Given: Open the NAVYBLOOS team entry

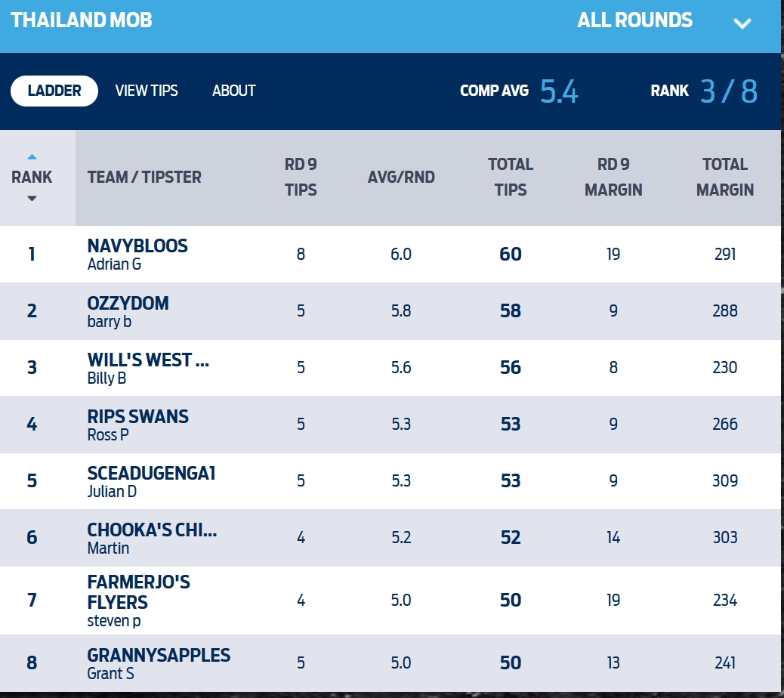Looking at the screenshot, I should pyautogui.click(x=137, y=246).
